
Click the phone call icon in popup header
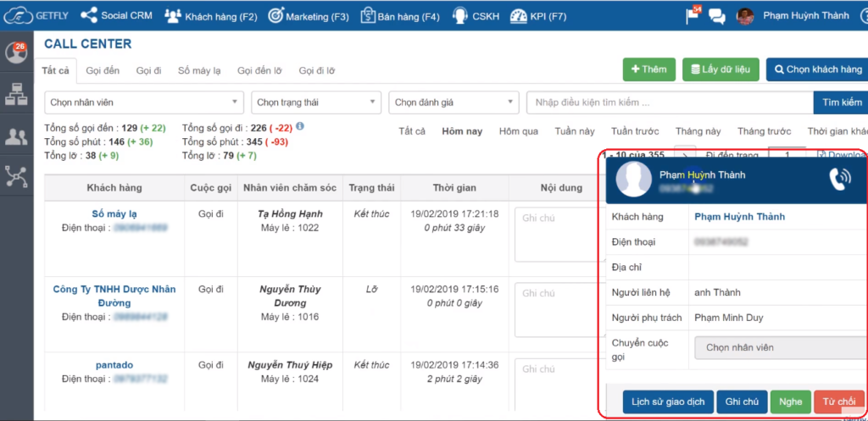(x=839, y=179)
